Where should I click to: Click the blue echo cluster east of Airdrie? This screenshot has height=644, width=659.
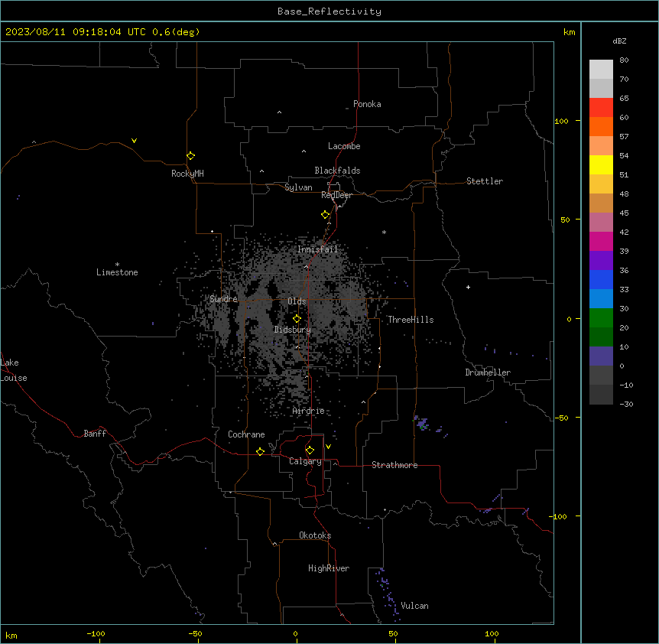tap(421, 422)
